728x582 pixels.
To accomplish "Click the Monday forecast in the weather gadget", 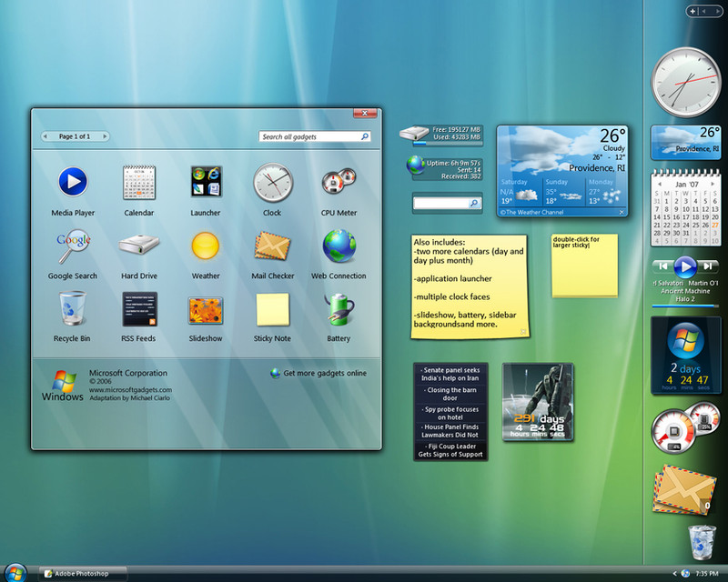I will click(x=605, y=191).
